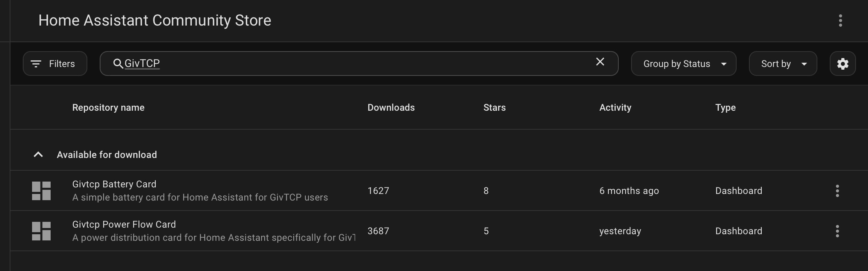Open the top-right overflow menu
The width and height of the screenshot is (868, 271).
point(840,21)
